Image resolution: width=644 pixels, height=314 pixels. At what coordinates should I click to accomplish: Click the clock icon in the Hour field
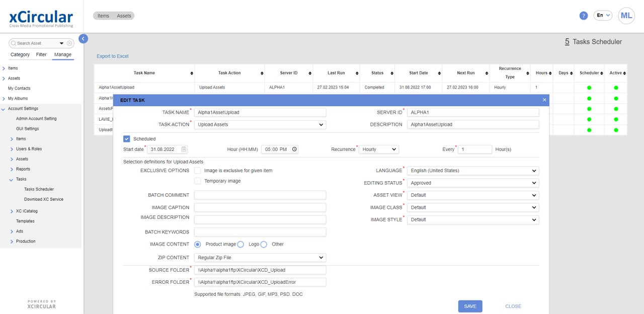pos(294,149)
